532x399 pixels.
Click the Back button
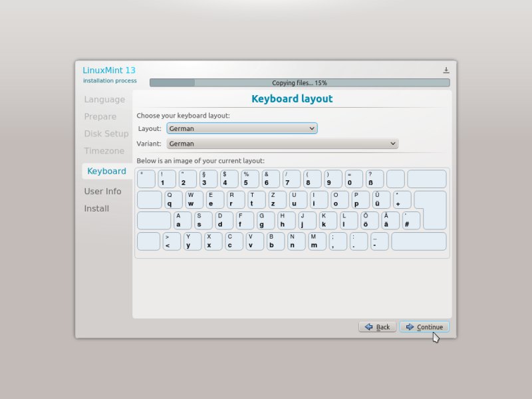coord(377,327)
